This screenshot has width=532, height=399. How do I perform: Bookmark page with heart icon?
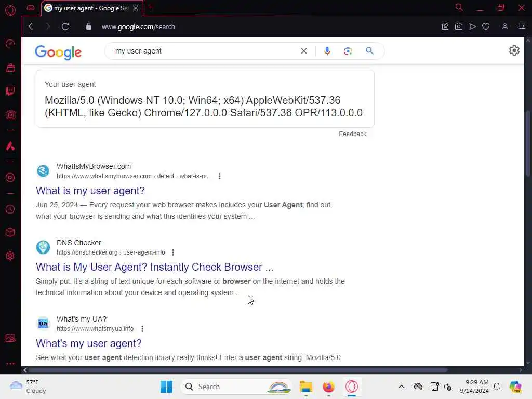tap(486, 26)
